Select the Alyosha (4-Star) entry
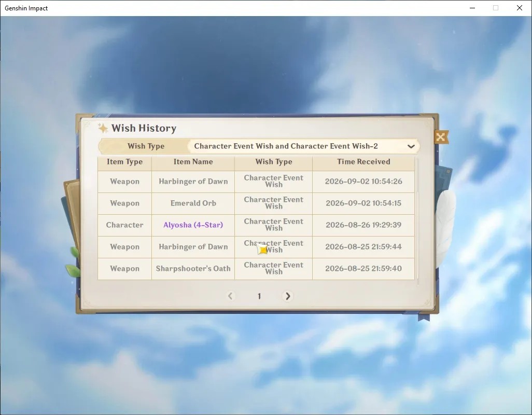532x415 pixels. [x=193, y=225]
